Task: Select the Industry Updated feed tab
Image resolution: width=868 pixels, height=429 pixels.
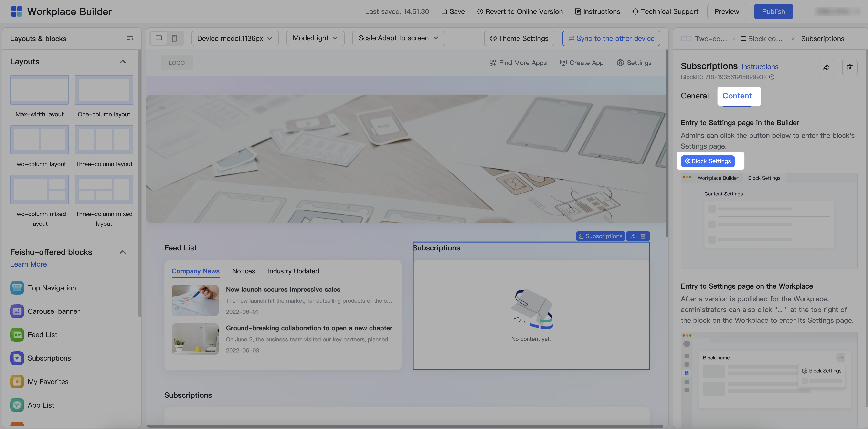Action: (x=293, y=271)
